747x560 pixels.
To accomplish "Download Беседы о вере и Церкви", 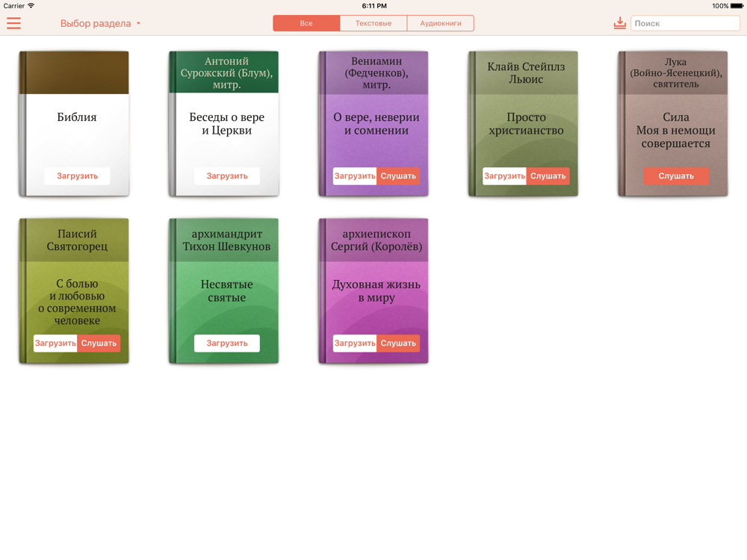I will [227, 175].
